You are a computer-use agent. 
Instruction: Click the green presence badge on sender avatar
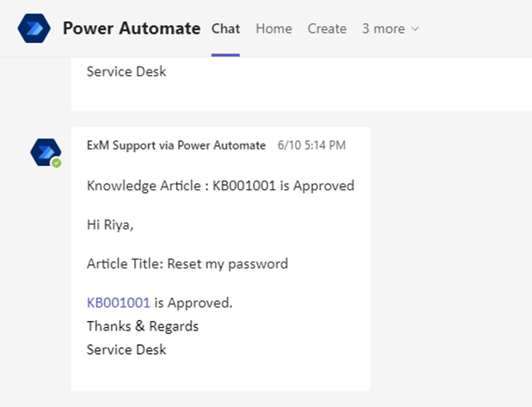point(57,163)
